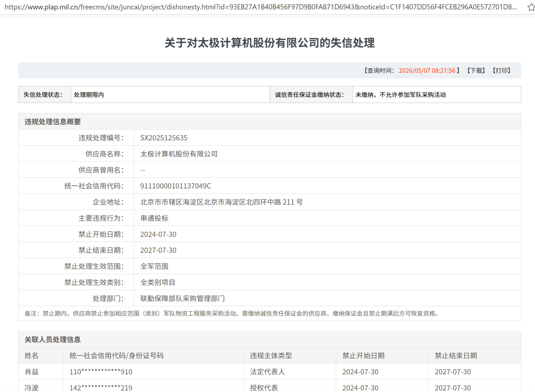
Task: Select the label 供应商曾用名
Action: pyautogui.click(x=101, y=170)
